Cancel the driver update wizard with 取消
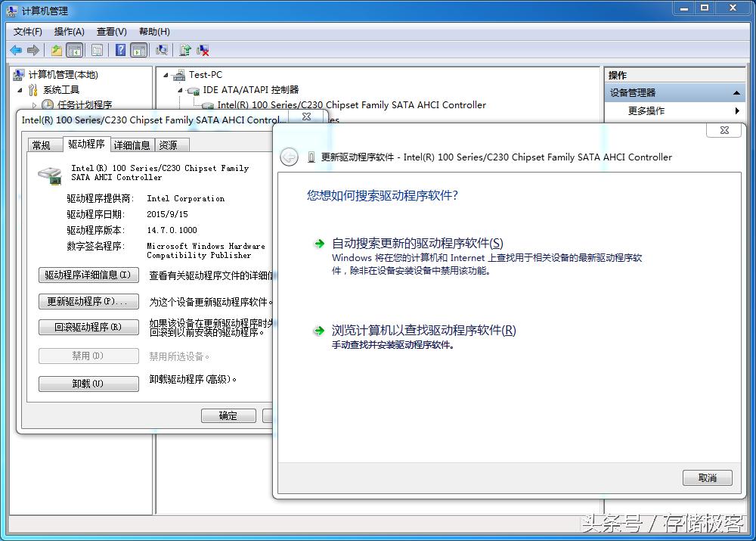This screenshot has width=756, height=541. (x=707, y=477)
